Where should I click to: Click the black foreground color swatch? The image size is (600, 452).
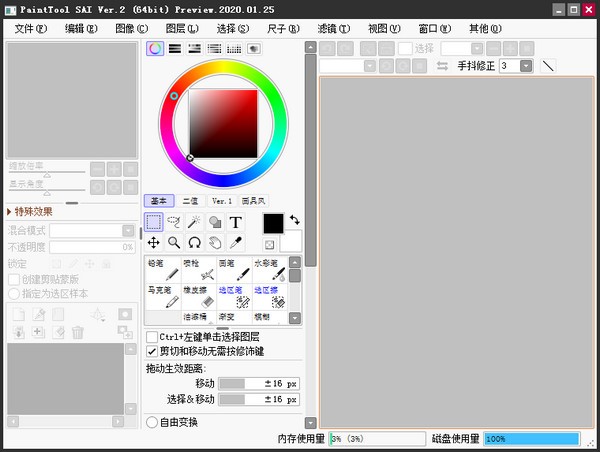[274, 223]
